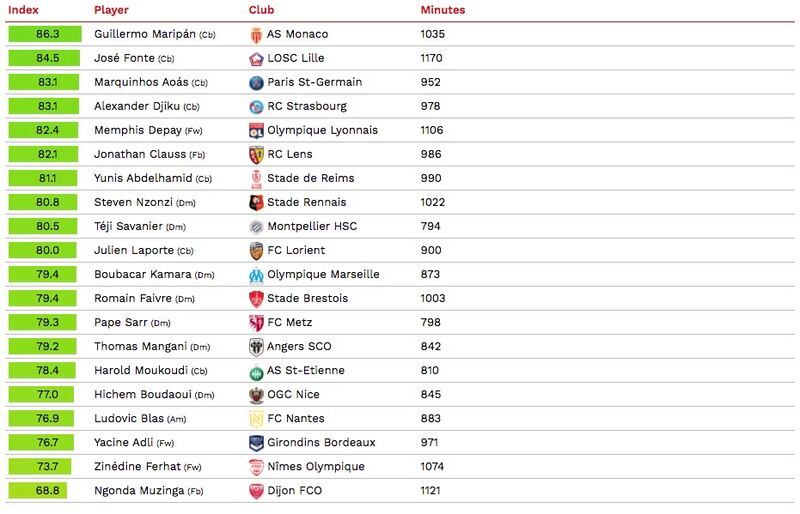Viewport: 800px width, 514px height.
Task: Select the Montpellier HSC club name
Action: (x=312, y=226)
